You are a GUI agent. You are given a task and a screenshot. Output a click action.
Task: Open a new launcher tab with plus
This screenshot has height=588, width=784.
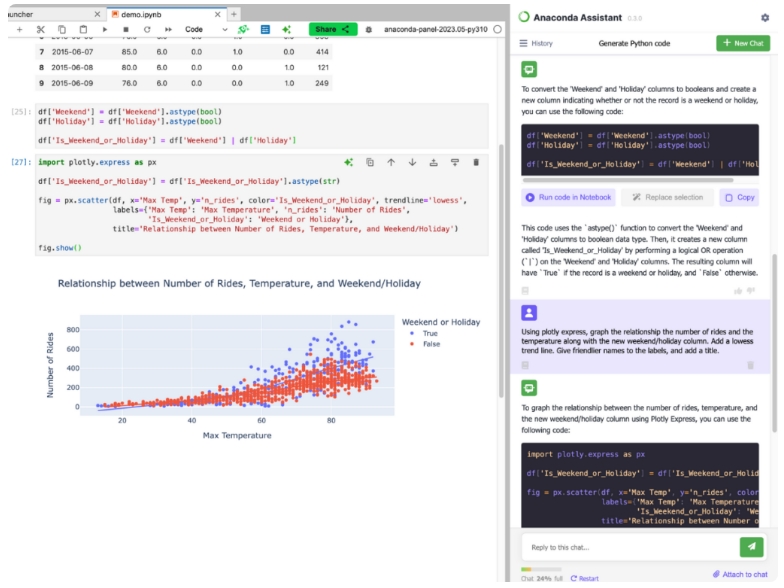(233, 14)
